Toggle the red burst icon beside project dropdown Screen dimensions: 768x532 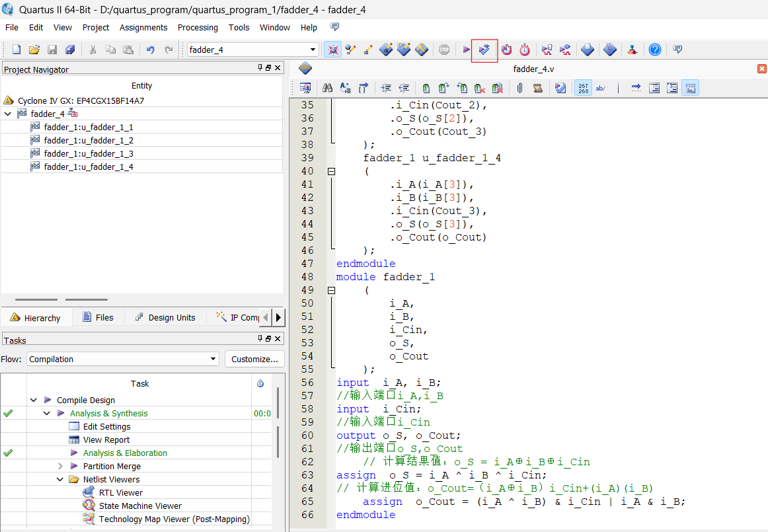pyautogui.click(x=332, y=50)
